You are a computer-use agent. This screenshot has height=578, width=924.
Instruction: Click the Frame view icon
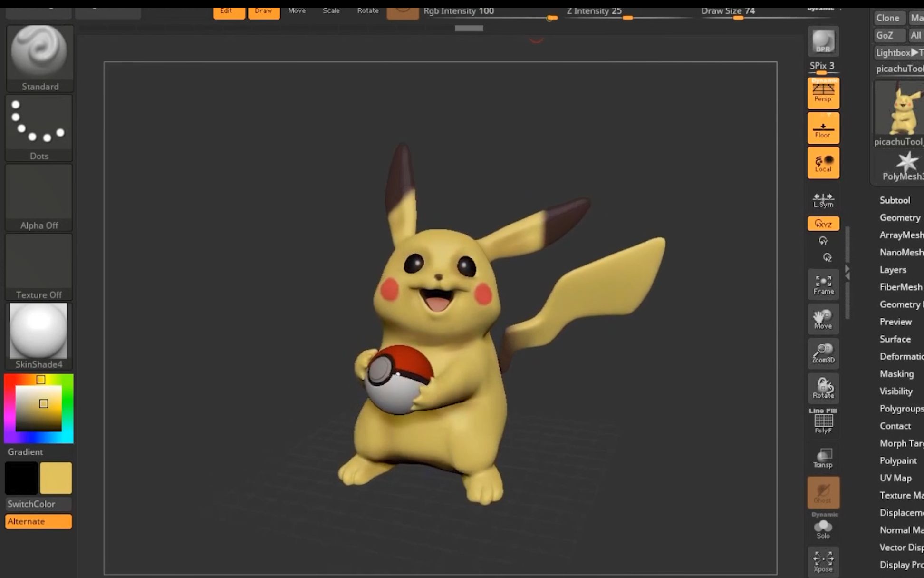point(823,284)
